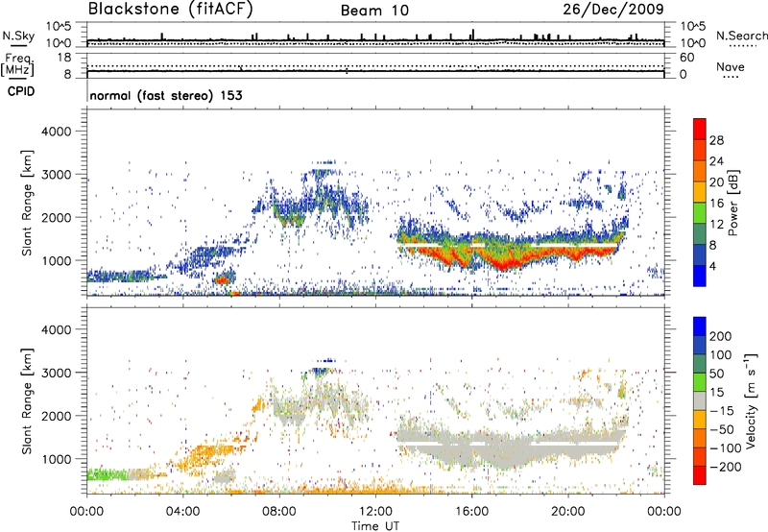This screenshot has width=768, height=532.
Task: Select the 'Freq. [MHz]' axis label
Action: point(17,64)
